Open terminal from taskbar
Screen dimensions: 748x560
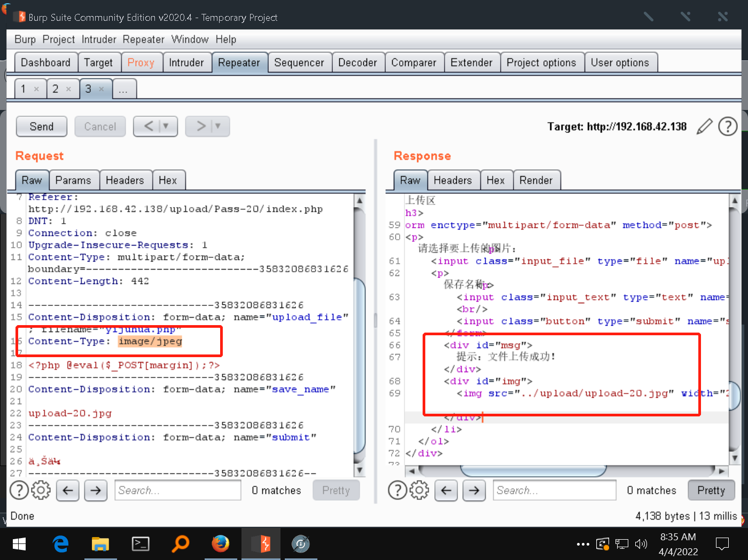pos(141,544)
